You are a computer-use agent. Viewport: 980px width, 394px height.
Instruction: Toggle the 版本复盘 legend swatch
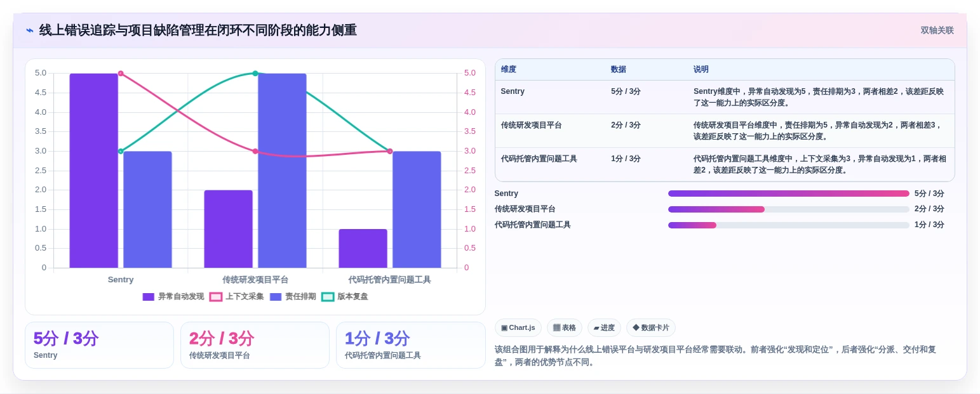[328, 297]
